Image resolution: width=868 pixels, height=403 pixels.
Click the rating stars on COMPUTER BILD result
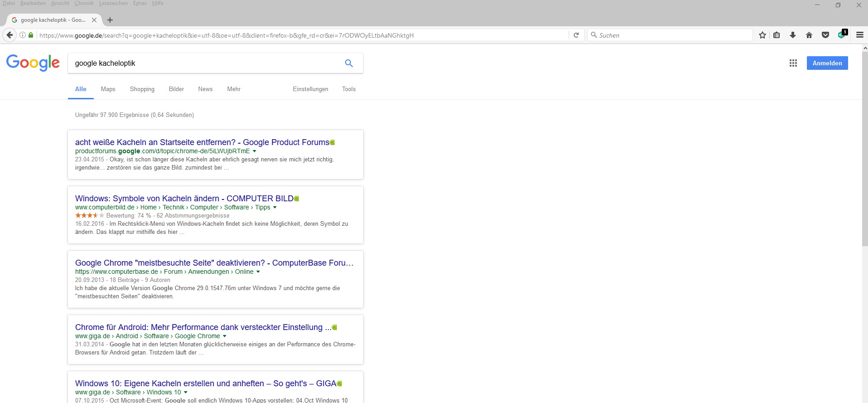pyautogui.click(x=90, y=215)
